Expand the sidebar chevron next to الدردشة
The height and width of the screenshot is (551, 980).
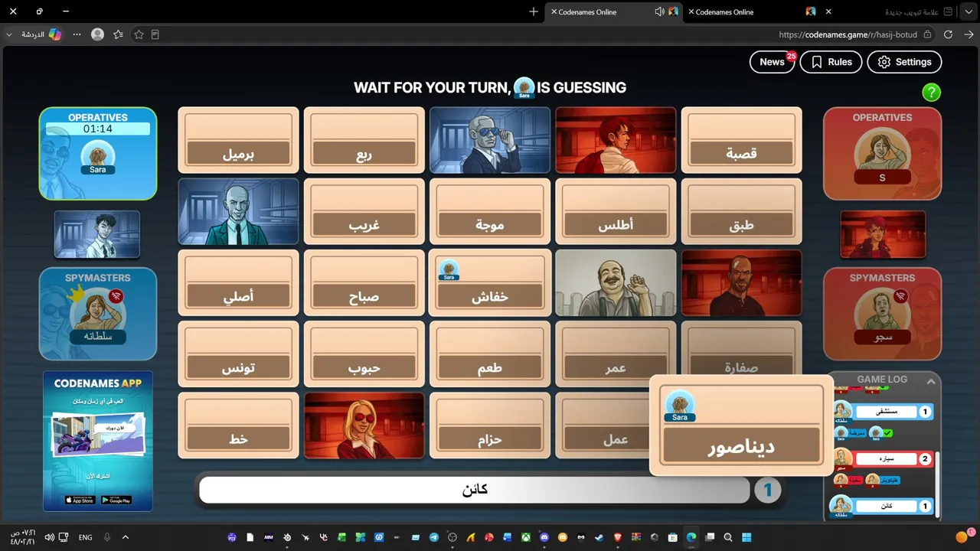click(9, 34)
